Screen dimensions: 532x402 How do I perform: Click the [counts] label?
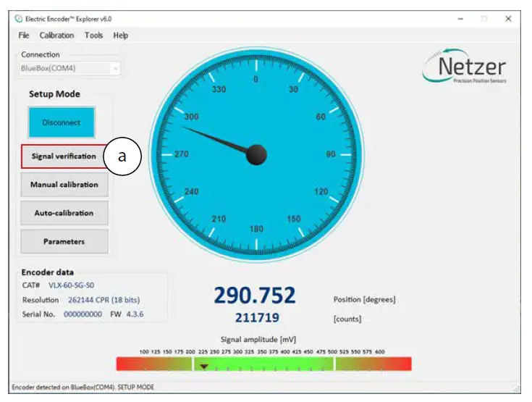(x=347, y=319)
